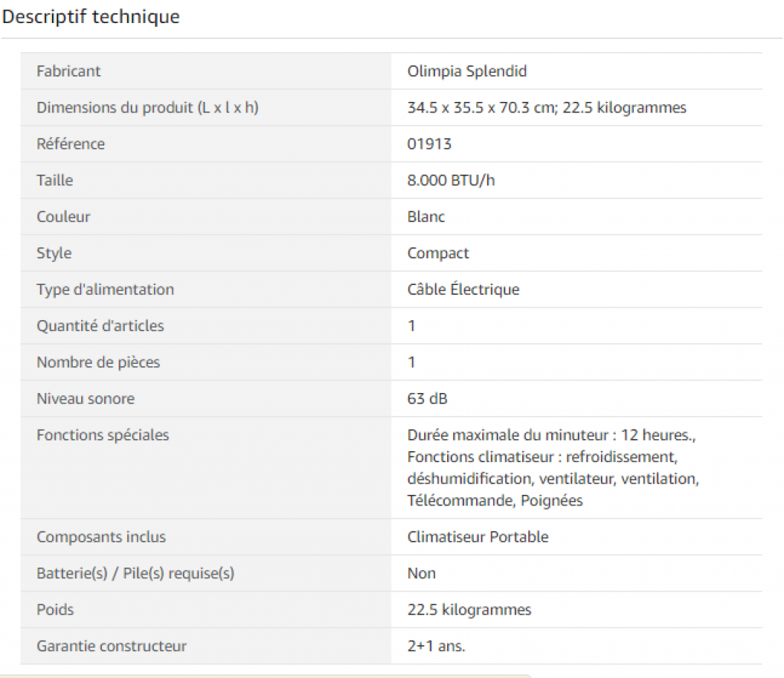
Task: Select the 'Taille' row label
Action: pyautogui.click(x=54, y=180)
